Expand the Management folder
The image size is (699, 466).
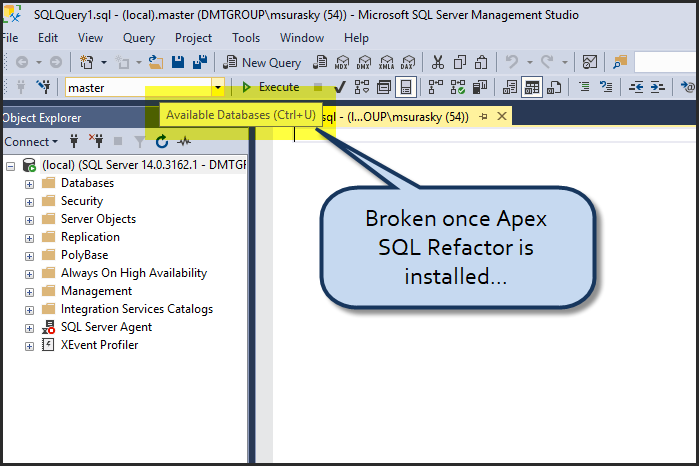(29, 292)
